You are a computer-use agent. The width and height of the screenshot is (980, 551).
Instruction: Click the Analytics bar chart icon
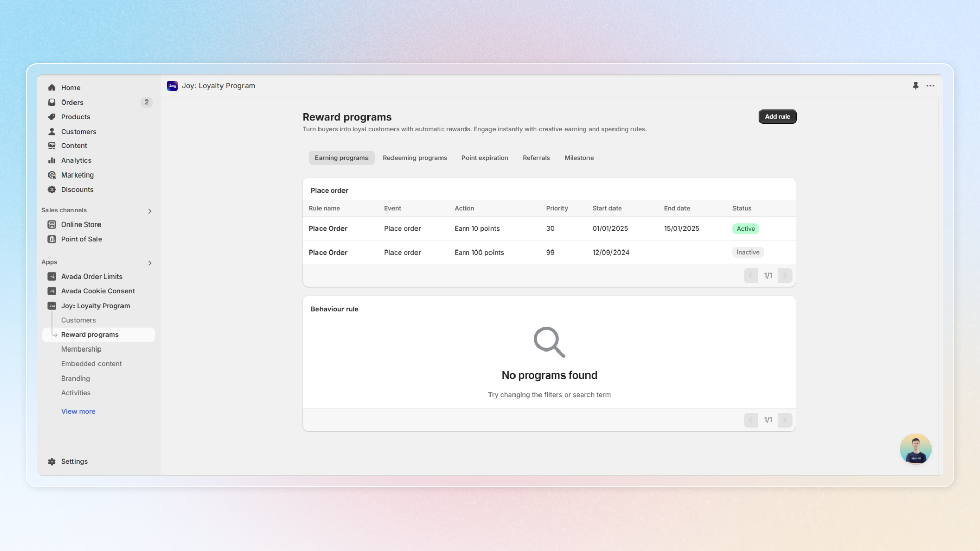coord(52,160)
